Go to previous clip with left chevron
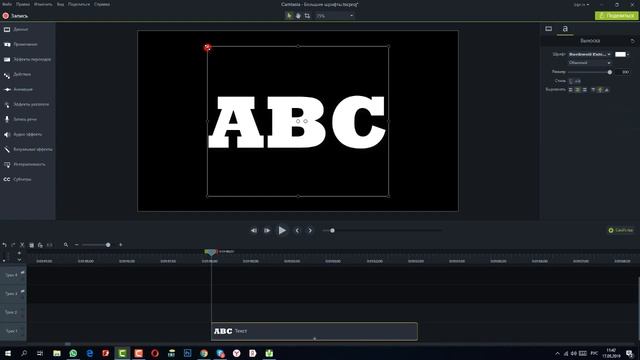This screenshot has width=640, height=360. click(x=297, y=231)
